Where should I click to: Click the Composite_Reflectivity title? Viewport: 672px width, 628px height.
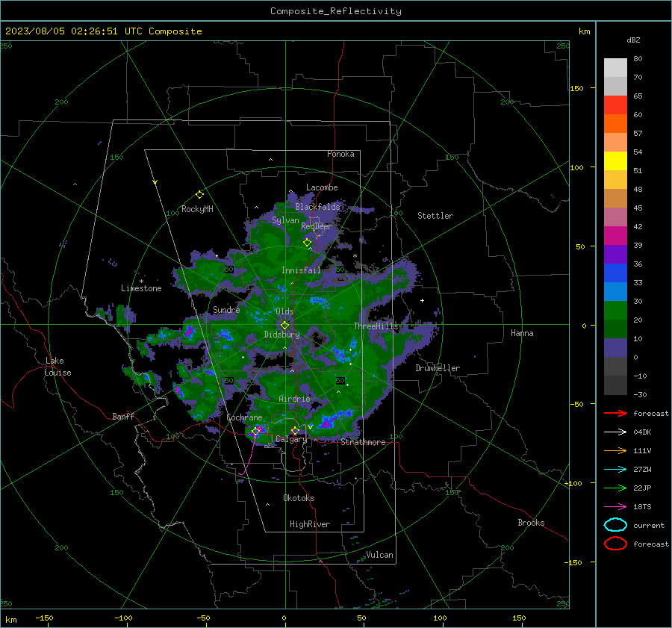336,11
